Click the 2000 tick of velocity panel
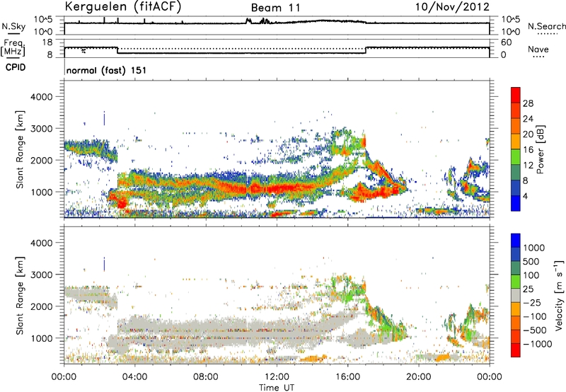This screenshot has height=392, width=566. tap(41, 306)
